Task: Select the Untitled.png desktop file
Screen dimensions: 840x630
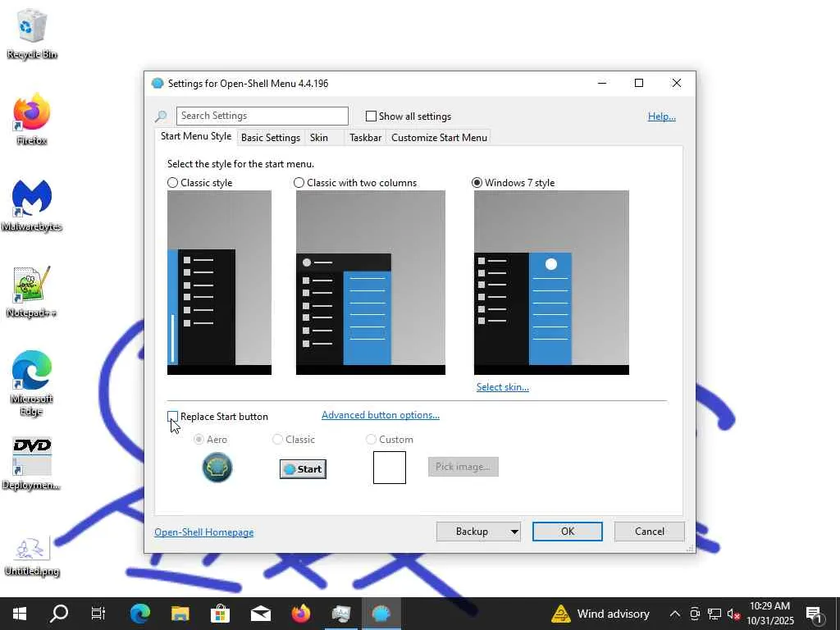Action: [32, 555]
